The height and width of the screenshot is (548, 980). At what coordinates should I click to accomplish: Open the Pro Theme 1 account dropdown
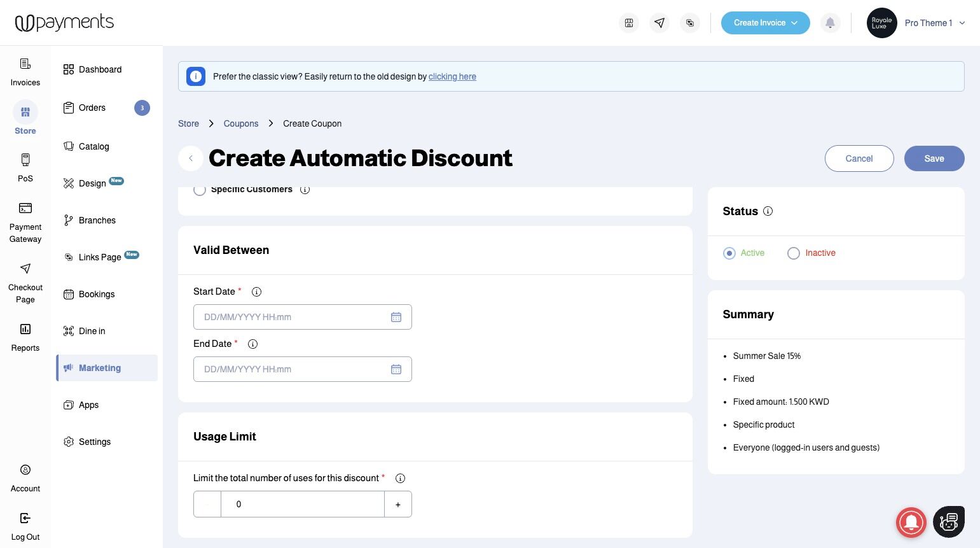[934, 23]
